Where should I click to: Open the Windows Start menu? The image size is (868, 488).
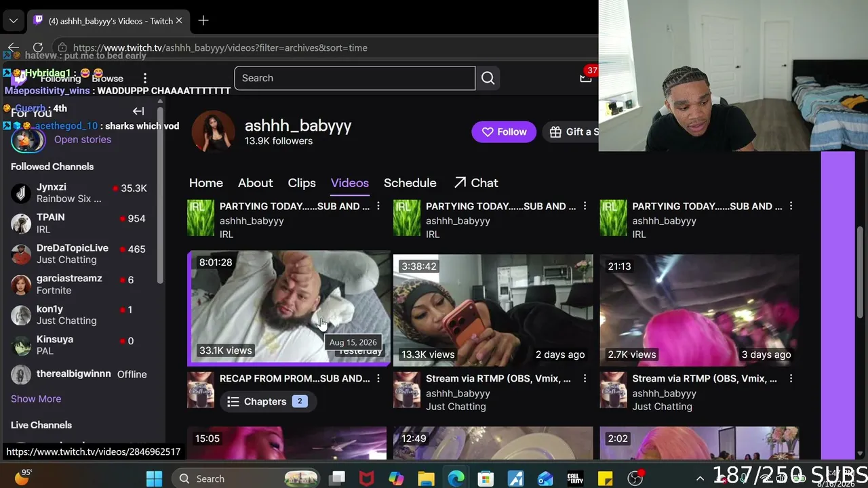coord(155,479)
